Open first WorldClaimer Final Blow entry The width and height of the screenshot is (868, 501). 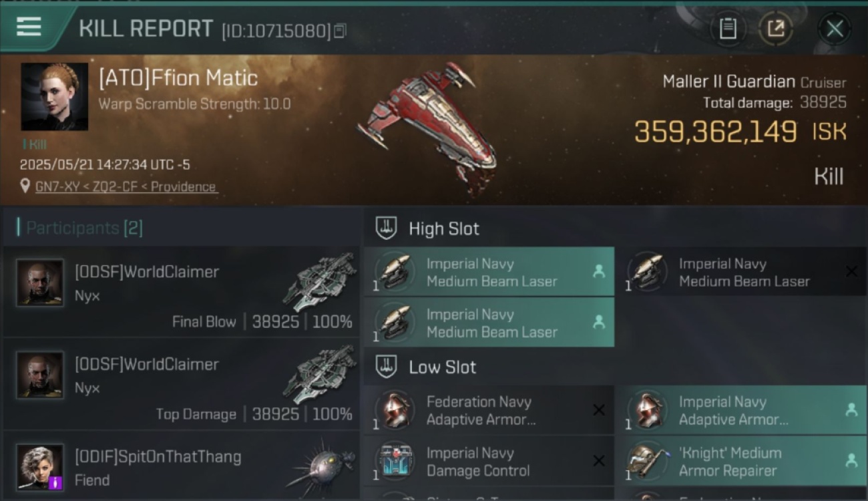tap(181, 292)
